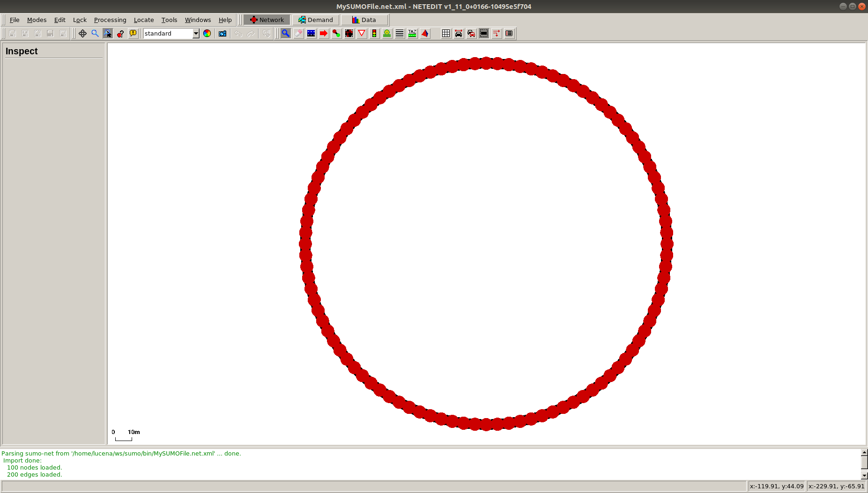Take a screenshot with the camera icon
Screen dimensions: 868x493
(x=223, y=33)
